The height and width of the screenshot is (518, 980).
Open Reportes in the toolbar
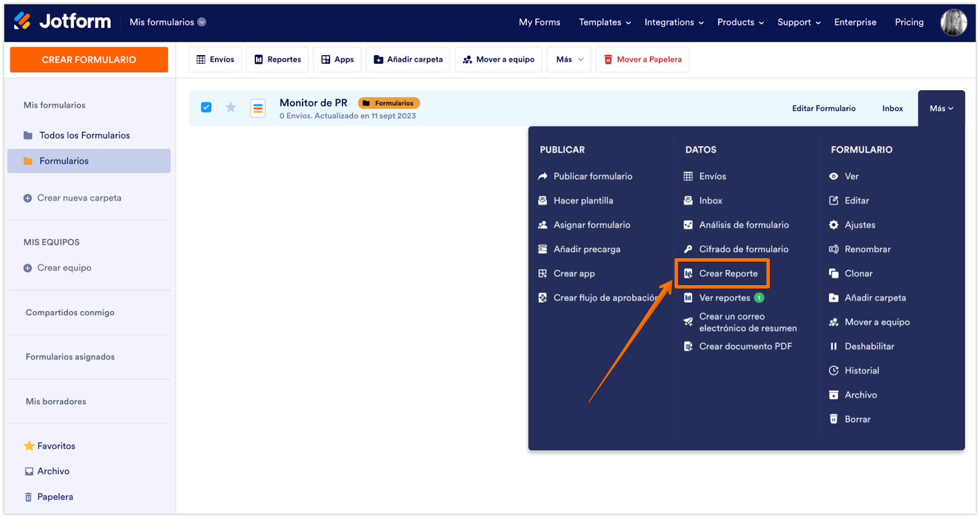(x=277, y=59)
